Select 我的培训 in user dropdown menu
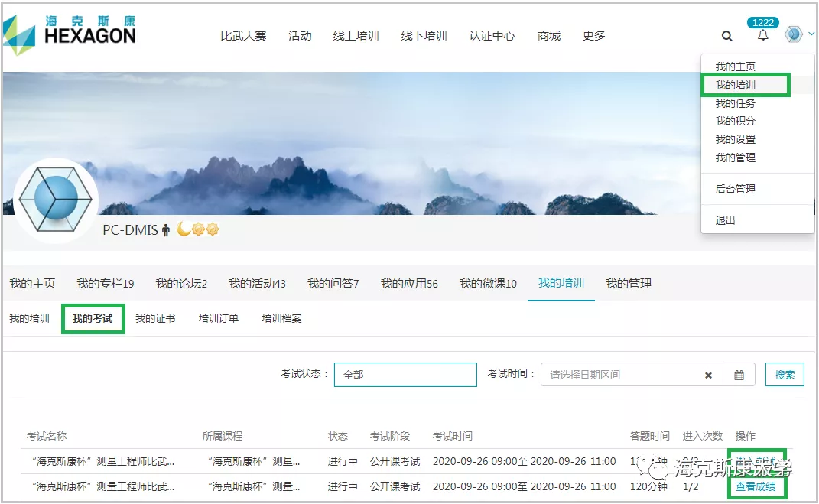 click(x=735, y=85)
